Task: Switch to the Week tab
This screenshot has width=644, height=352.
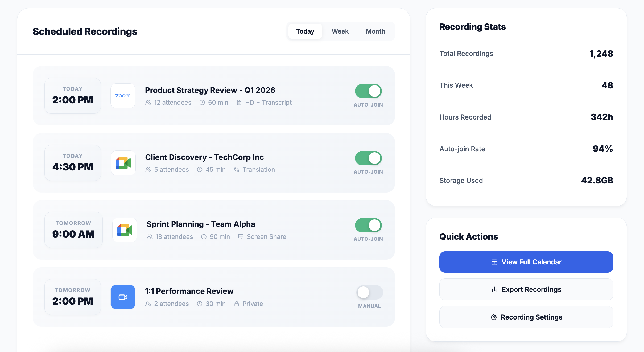Action: click(x=340, y=31)
